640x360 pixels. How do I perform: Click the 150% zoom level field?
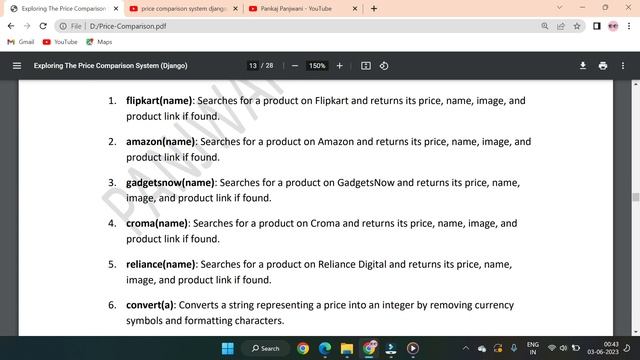[317, 66]
